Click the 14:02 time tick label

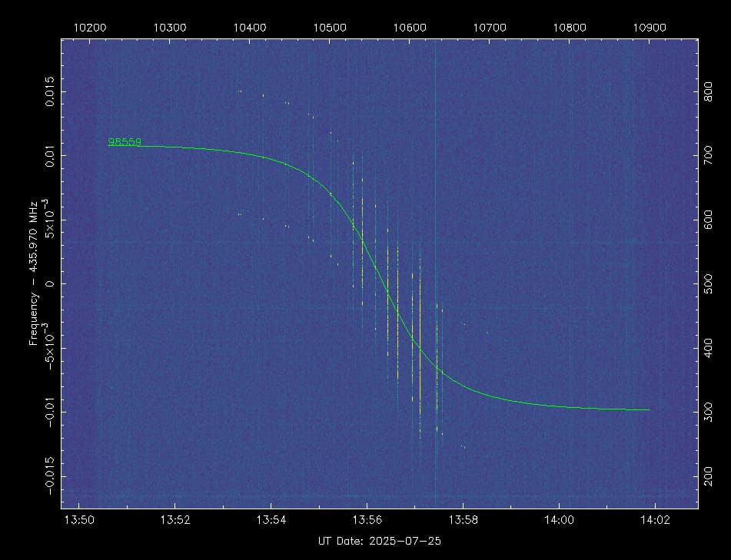point(654,520)
